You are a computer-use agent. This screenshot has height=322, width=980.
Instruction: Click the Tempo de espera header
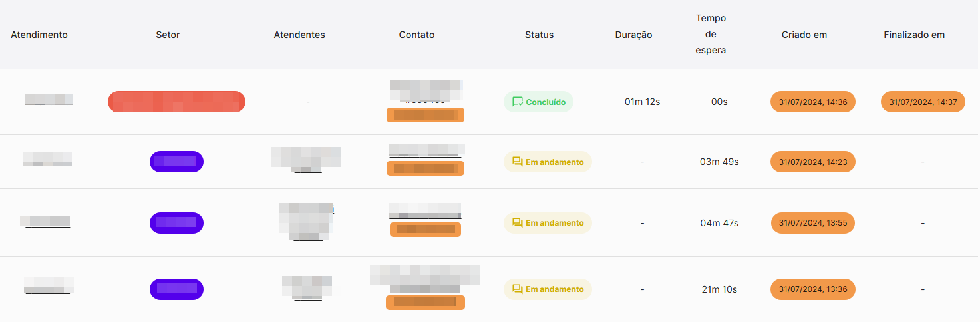pos(711,34)
